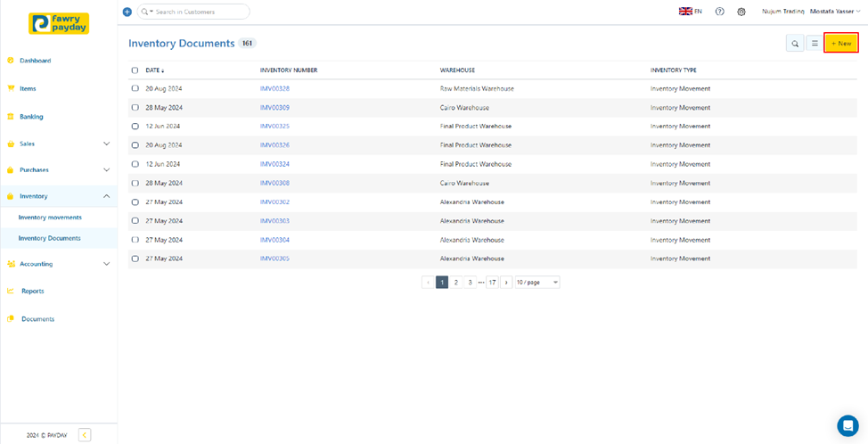Image resolution: width=868 pixels, height=444 pixels.
Task: Click the Fawry Payday logo
Action: [58, 23]
